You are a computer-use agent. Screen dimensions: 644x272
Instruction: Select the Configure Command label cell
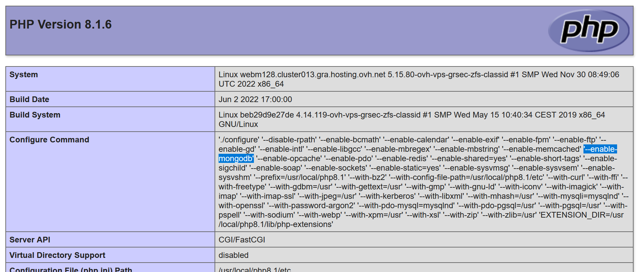tap(49, 140)
